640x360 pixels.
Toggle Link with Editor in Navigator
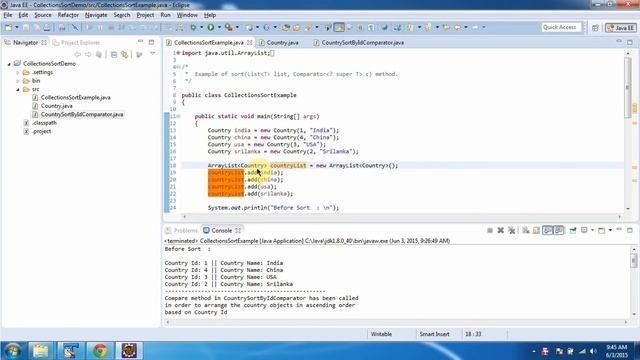124,54
